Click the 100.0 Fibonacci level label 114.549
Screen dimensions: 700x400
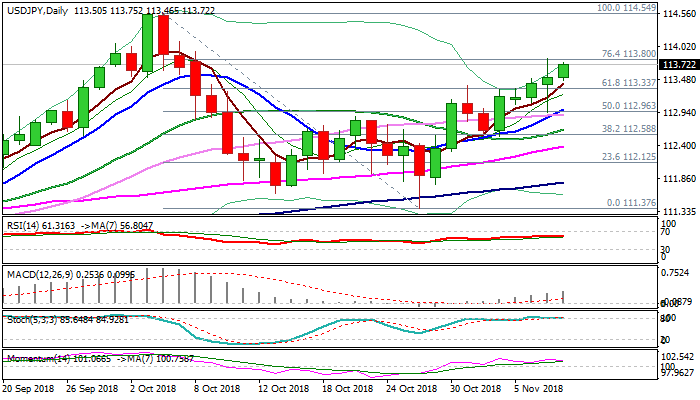[625, 7]
